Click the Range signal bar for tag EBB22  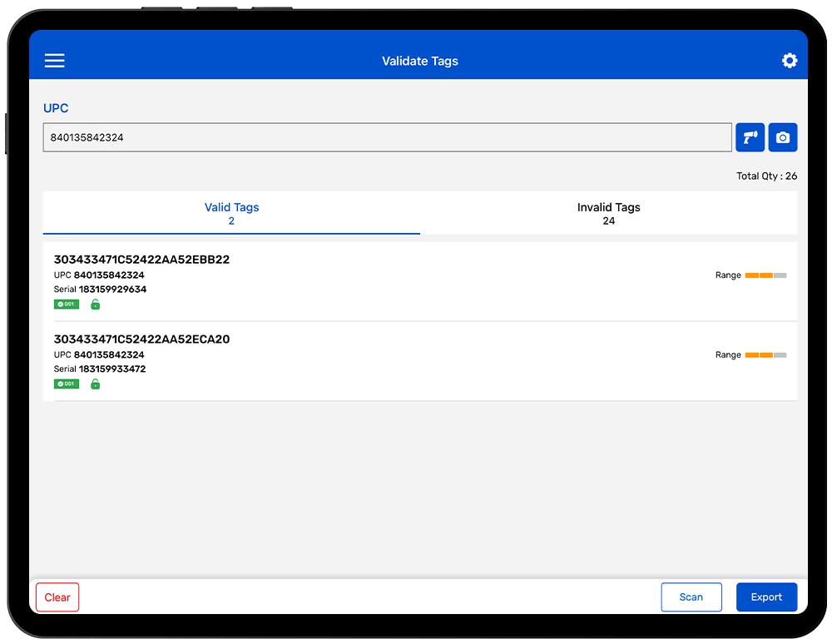coord(765,275)
